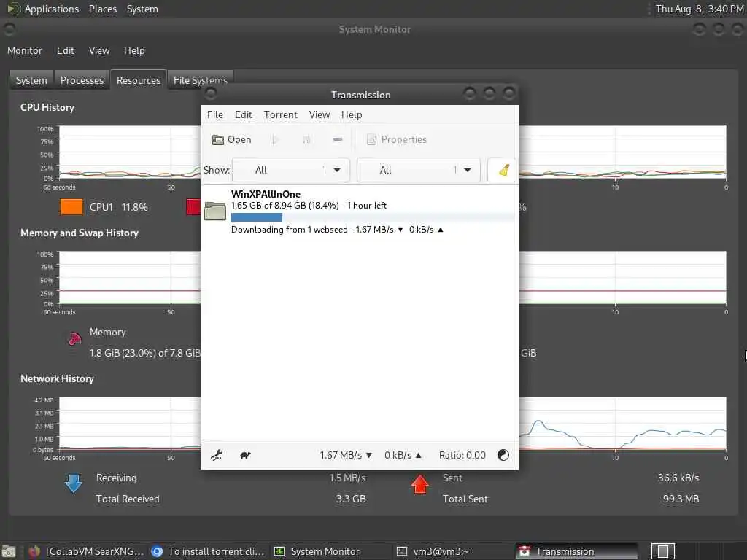The image size is (747, 560).
Task: Click the workspace switcher in taskbar
Action: tap(662, 551)
